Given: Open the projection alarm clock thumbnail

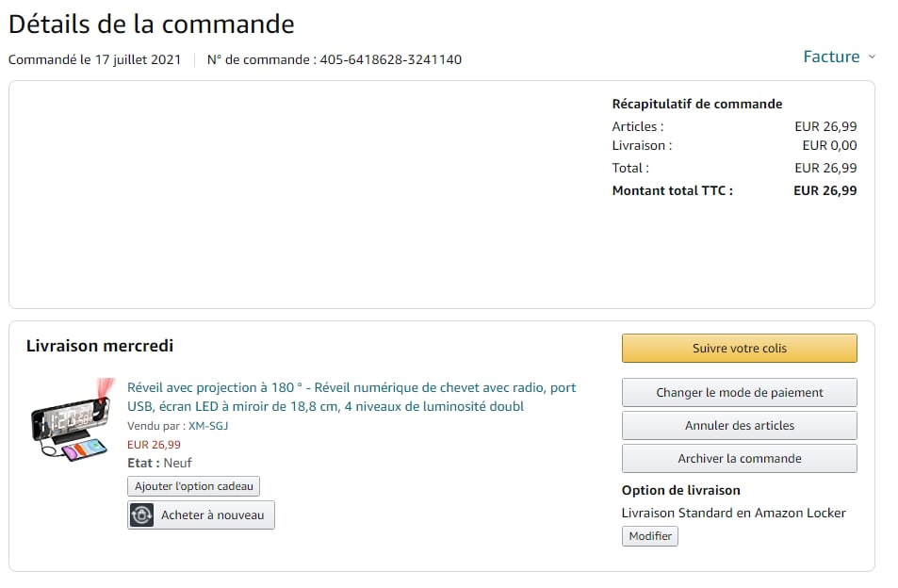Looking at the screenshot, I should click(x=70, y=420).
